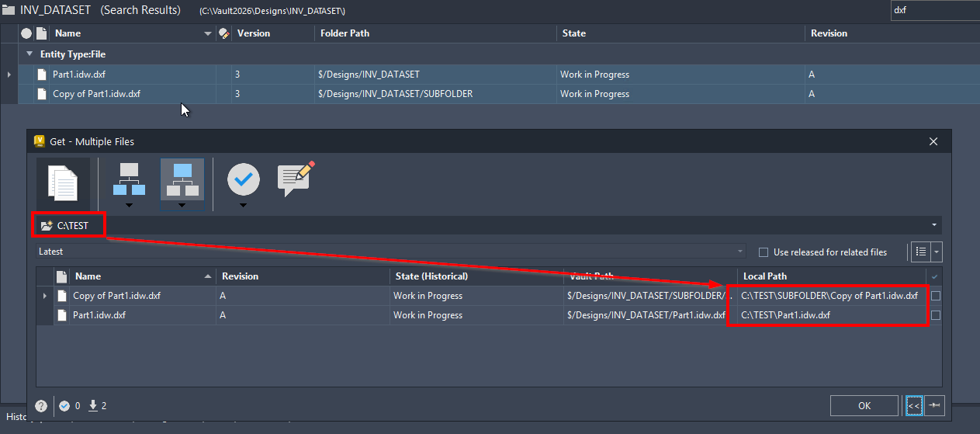Viewport: 980px width, 434px height.
Task: Click the C:\TEST destination path text
Action: 73,226
